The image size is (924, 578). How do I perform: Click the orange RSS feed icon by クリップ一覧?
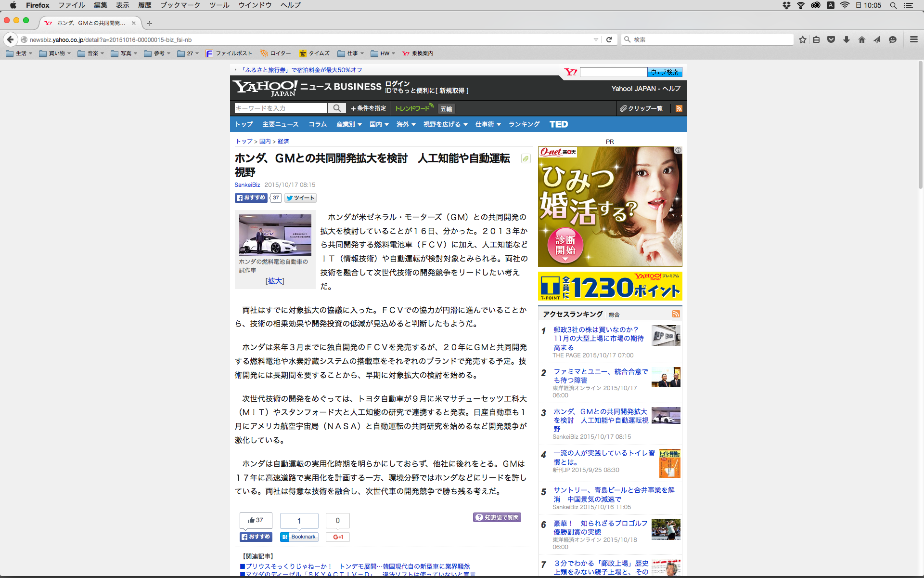679,108
